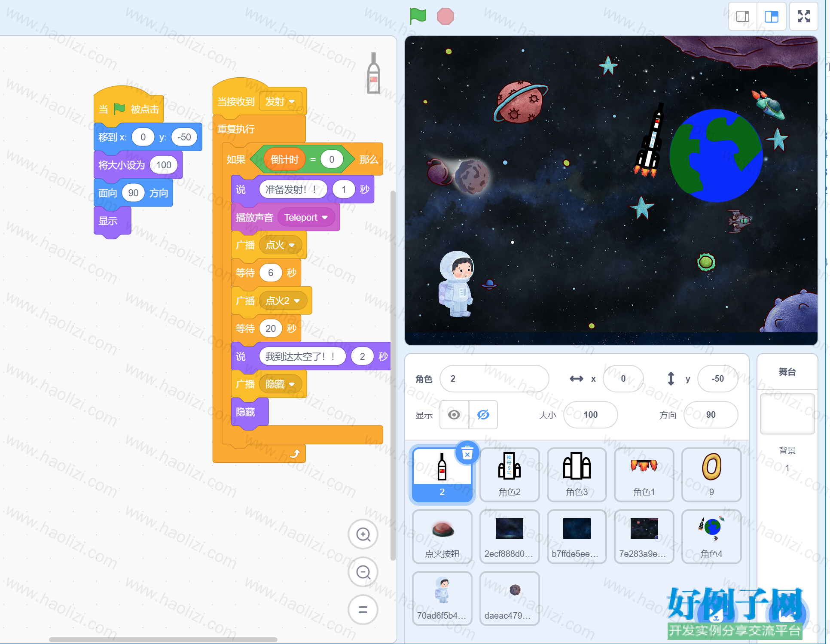Select sprite 角色2 thumbnail
Viewport: 830px width, 644px height.
pos(510,475)
